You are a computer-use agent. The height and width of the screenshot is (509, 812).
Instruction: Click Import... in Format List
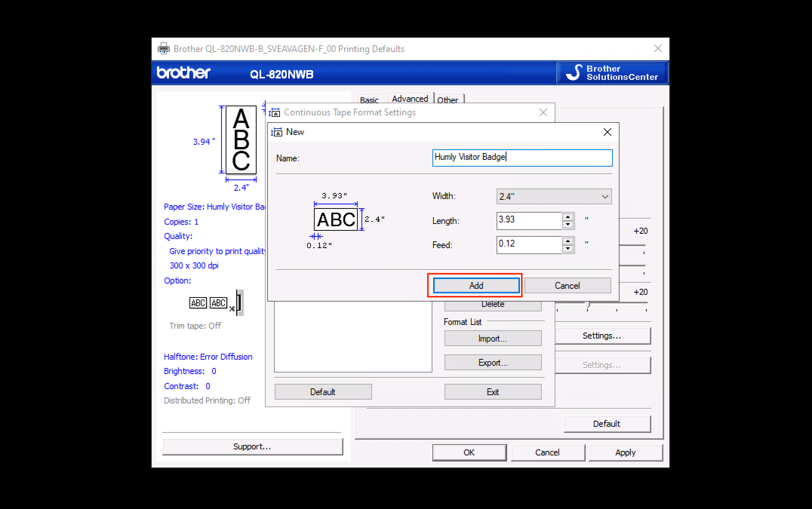tap(493, 338)
